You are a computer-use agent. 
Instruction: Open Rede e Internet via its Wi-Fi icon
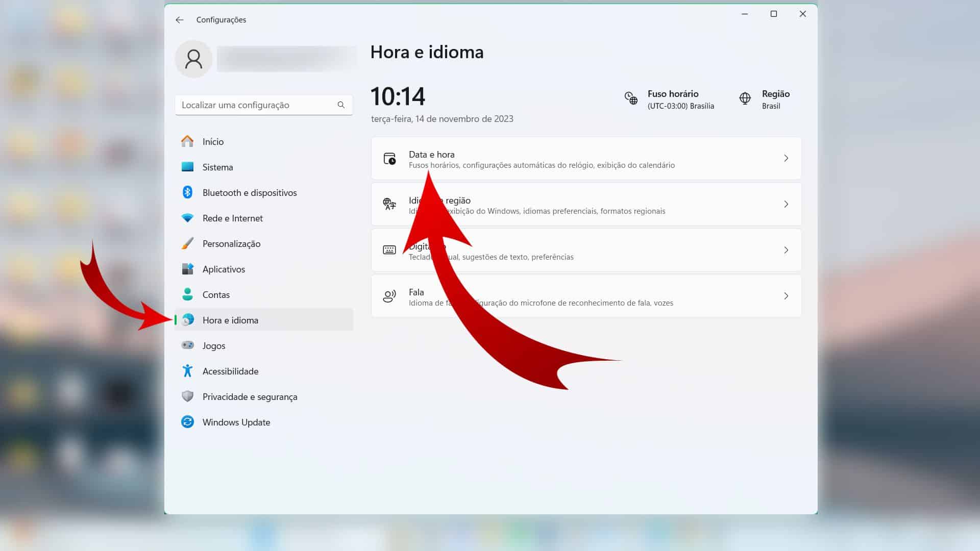click(188, 218)
